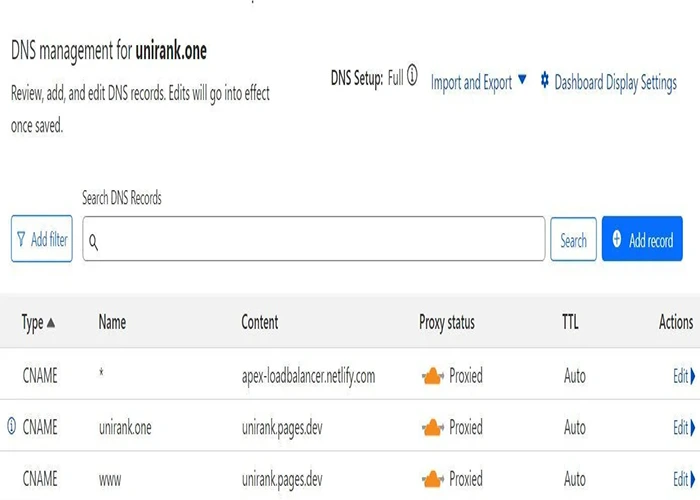Click unirank.pages.dev in the www row
The width and height of the screenshot is (700, 500).
tap(282, 480)
